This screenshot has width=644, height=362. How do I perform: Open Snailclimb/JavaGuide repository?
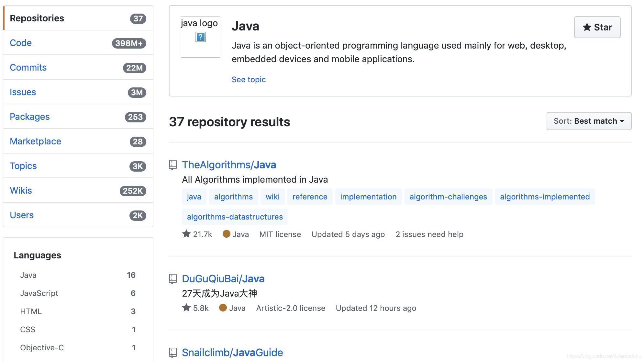coord(232,353)
